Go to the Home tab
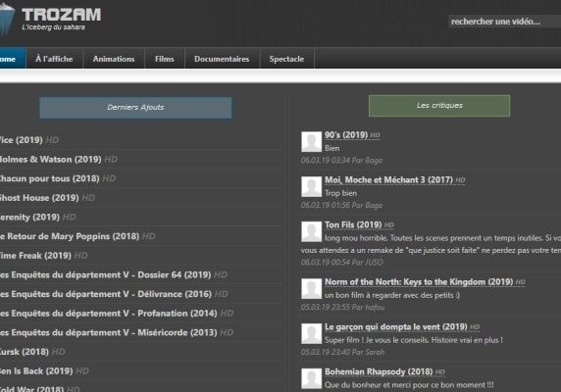Viewport: 561px width, 392px height. pos(12,59)
